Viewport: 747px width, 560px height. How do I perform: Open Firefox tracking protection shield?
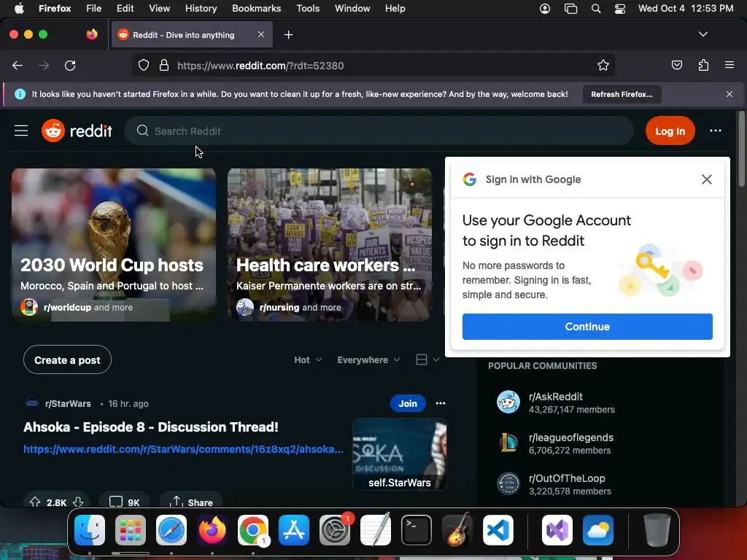(144, 65)
